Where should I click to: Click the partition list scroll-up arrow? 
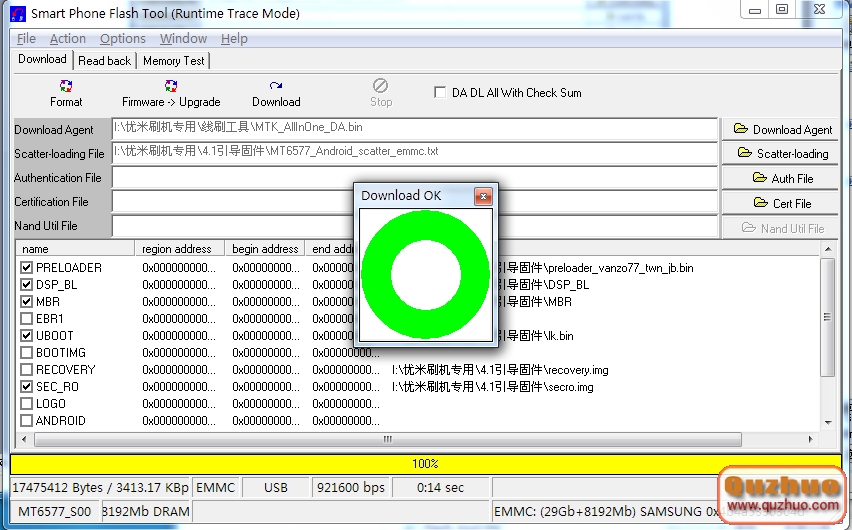pyautogui.click(x=828, y=249)
